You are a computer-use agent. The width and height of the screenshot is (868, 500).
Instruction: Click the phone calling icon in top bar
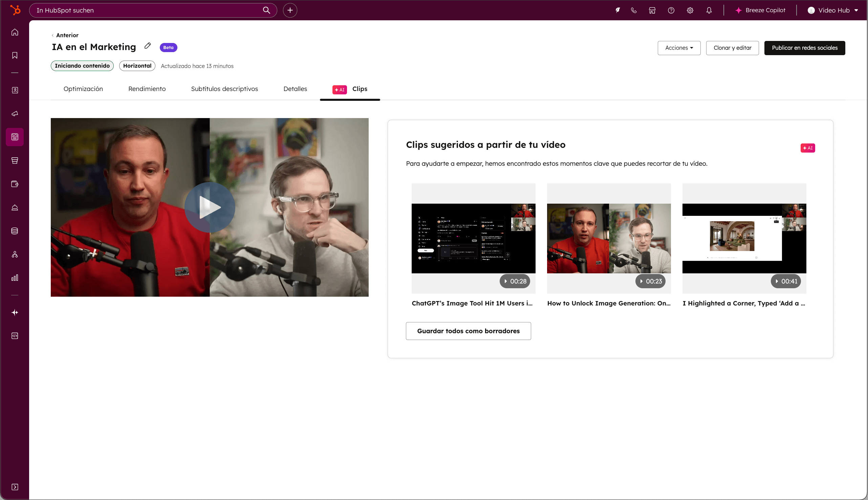tap(634, 10)
